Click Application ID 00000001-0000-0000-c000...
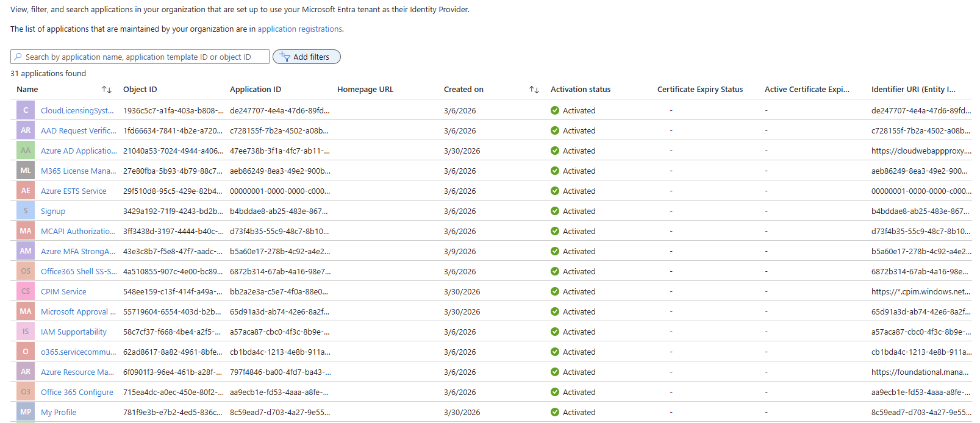 pos(280,191)
